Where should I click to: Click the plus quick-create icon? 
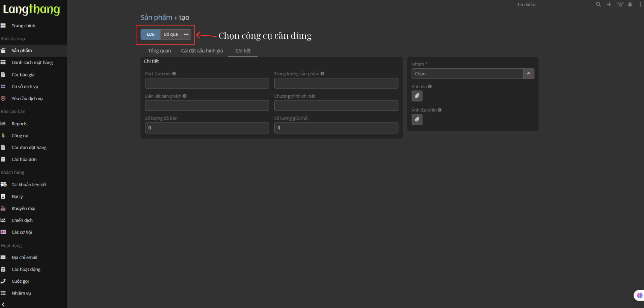pos(609,4)
